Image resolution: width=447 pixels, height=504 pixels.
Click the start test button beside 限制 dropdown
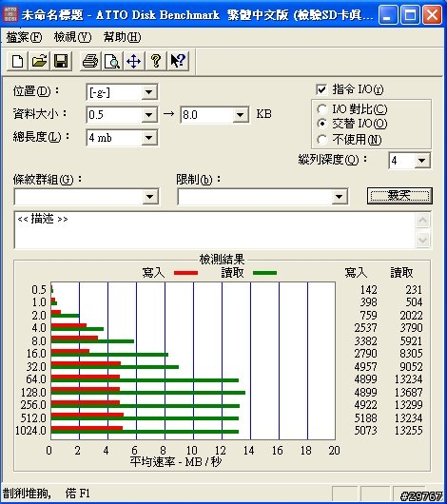[399, 196]
